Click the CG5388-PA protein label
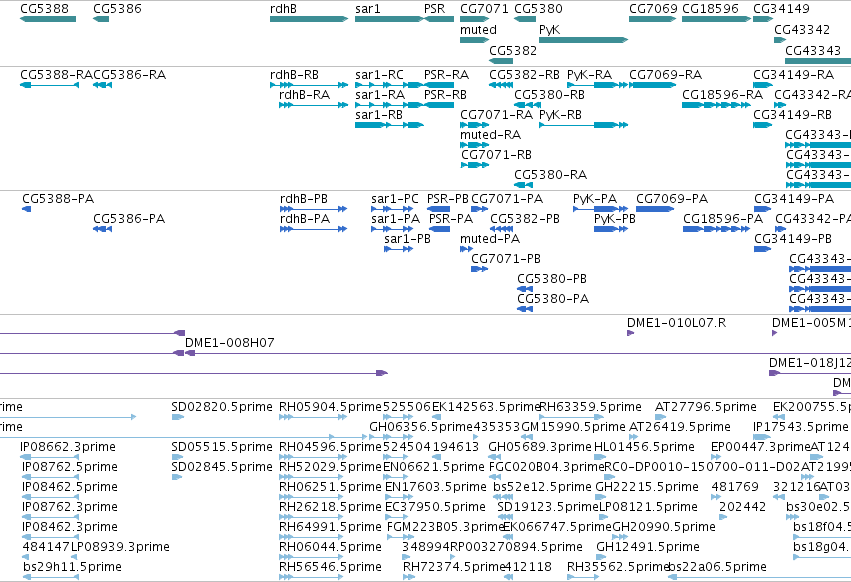The width and height of the screenshot is (851, 582). tap(58, 199)
